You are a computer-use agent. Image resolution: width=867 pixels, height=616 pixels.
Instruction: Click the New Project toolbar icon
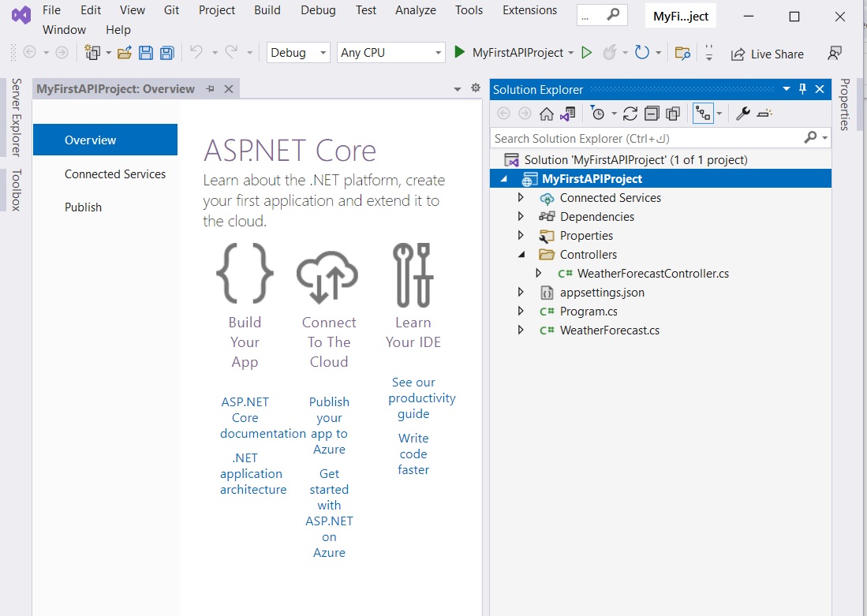(92, 53)
